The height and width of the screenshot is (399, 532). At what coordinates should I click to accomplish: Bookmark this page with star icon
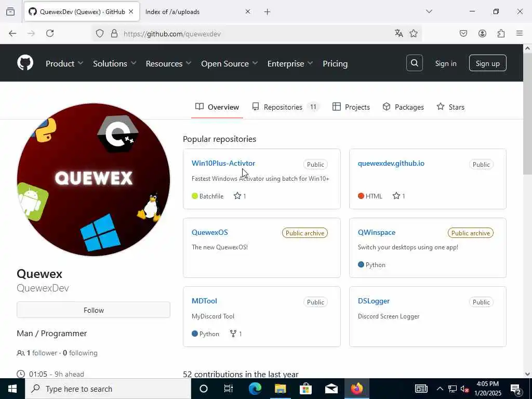pyautogui.click(x=413, y=33)
